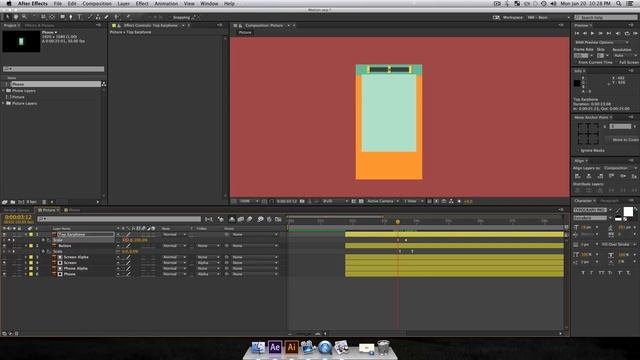This screenshot has height=360, width=640.
Task: Select the Puppet Pin tool
Action: tap(128, 17)
